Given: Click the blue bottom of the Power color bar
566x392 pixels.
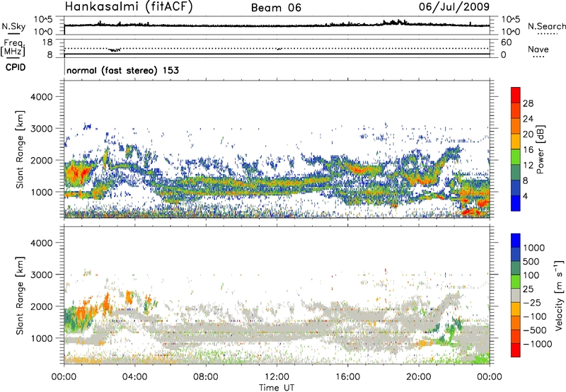Looking at the screenshot, I should [x=516, y=203].
